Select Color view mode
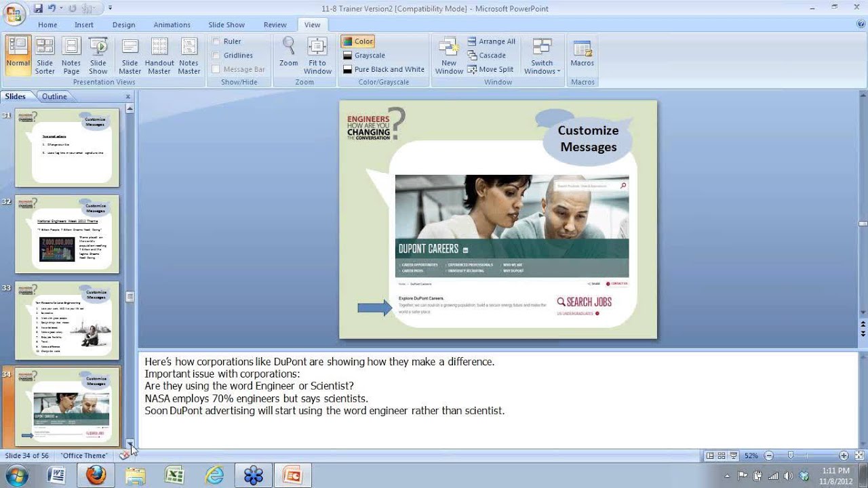868x488 pixels. [357, 41]
